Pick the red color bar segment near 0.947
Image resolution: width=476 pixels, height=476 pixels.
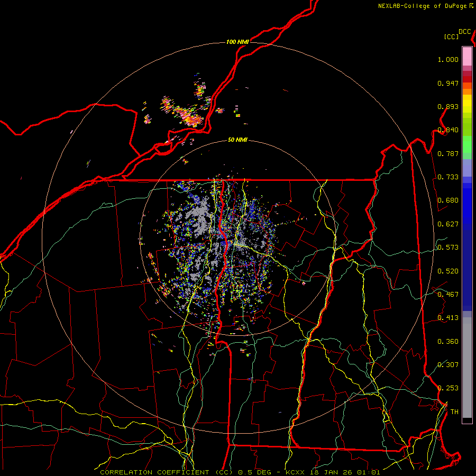click(467, 79)
